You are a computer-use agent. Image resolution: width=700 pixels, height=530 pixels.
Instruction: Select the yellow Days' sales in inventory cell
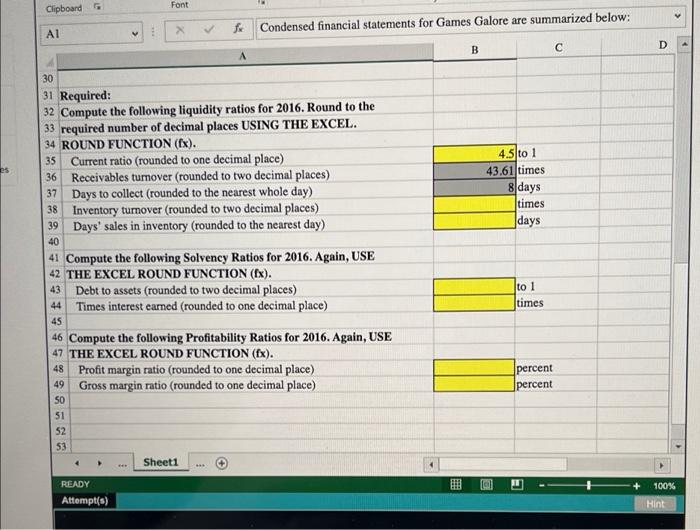pyautogui.click(x=475, y=221)
